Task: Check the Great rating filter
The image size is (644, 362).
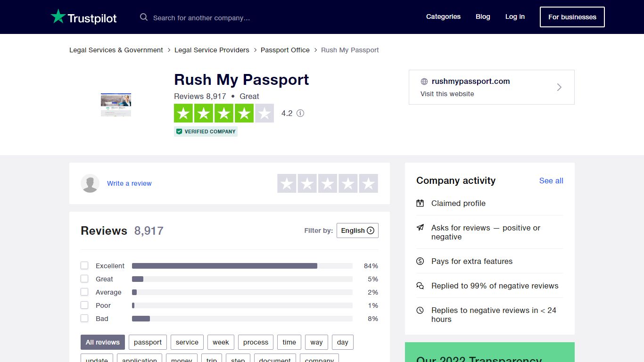Action: pyautogui.click(x=84, y=279)
